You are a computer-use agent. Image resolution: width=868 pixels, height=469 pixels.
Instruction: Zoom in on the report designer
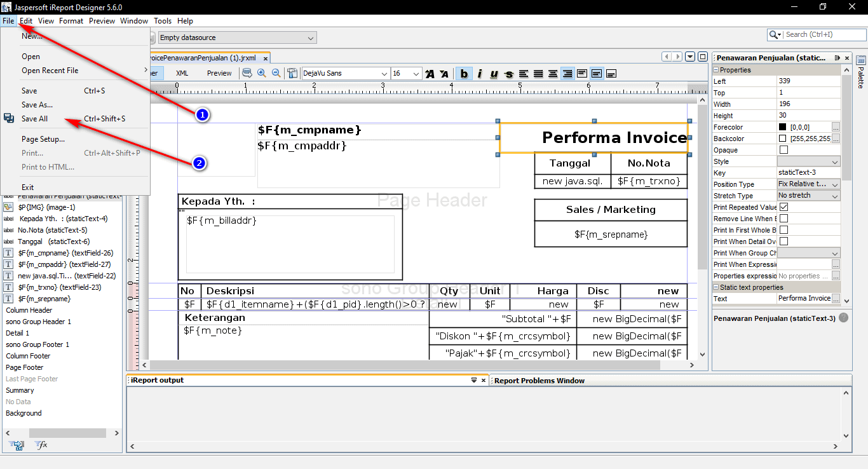(262, 73)
